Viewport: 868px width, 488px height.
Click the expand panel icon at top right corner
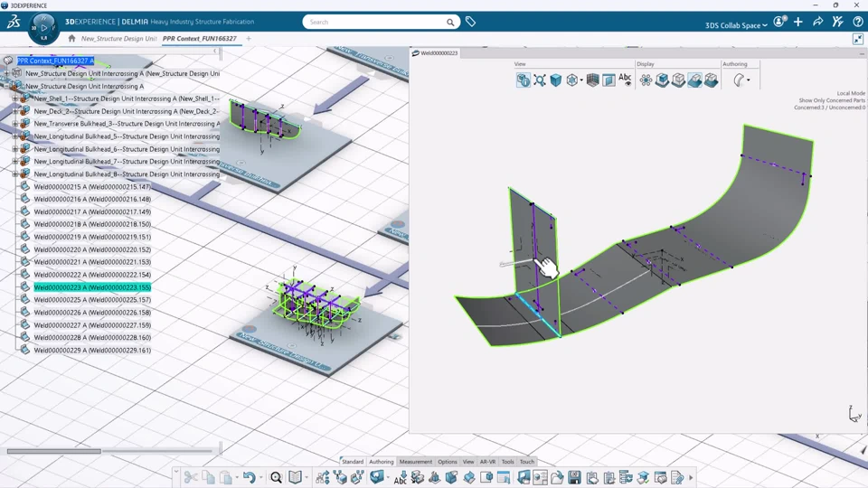coord(857,39)
